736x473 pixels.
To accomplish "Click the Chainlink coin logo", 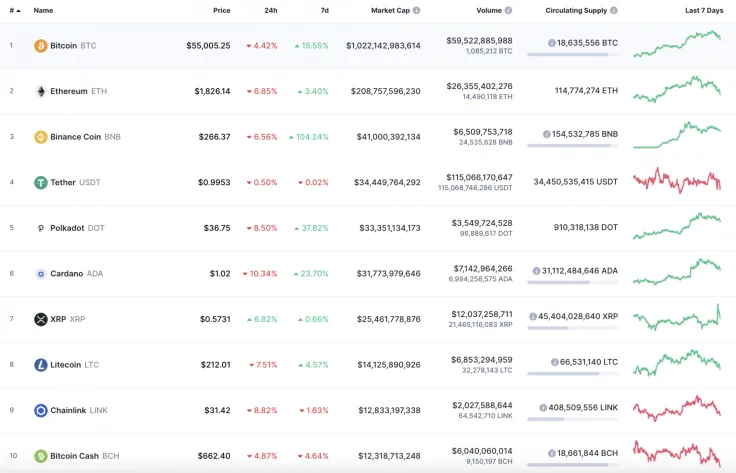I will tap(41, 410).
